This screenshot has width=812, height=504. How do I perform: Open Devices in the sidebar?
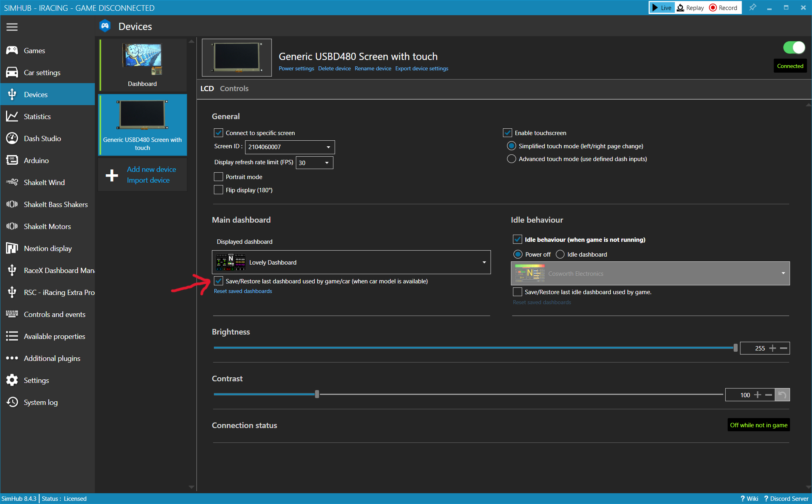pos(48,94)
